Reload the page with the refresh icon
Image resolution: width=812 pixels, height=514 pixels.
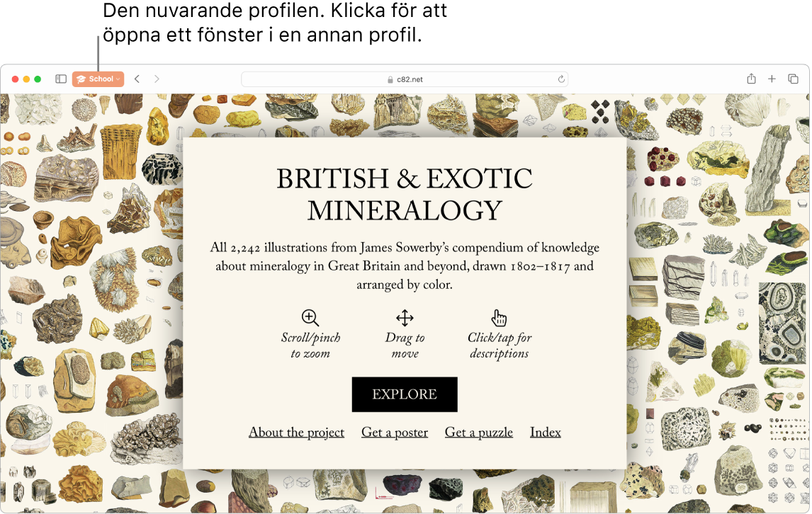click(562, 79)
